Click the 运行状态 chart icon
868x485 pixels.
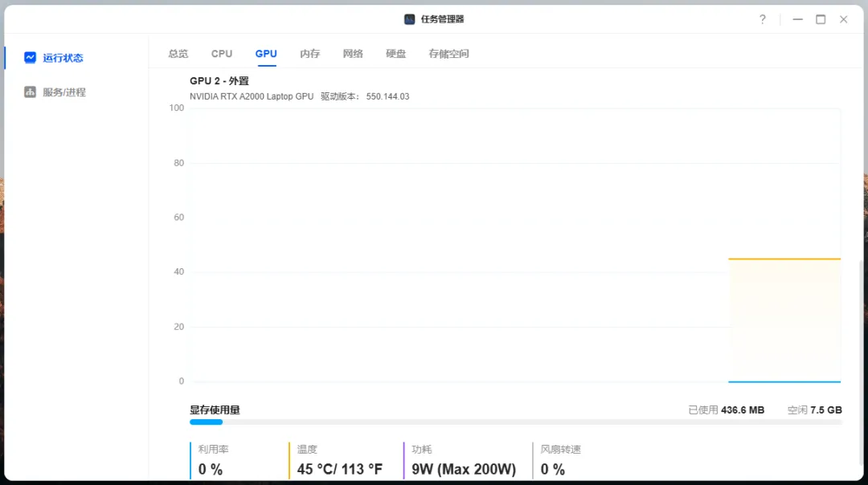pyautogui.click(x=30, y=58)
